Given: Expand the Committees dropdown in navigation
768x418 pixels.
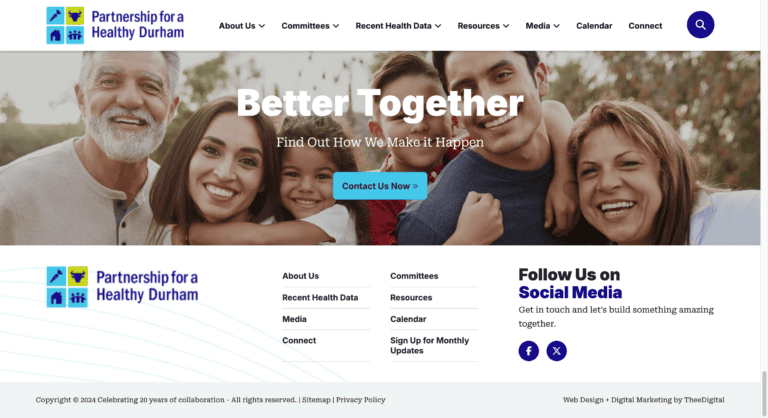Looking at the screenshot, I should 310,25.
